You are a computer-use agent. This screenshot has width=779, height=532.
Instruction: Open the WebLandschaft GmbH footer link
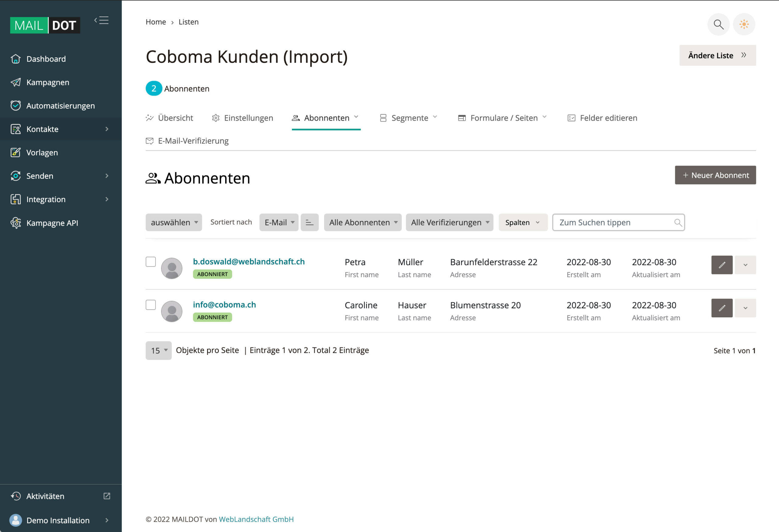coord(256,519)
